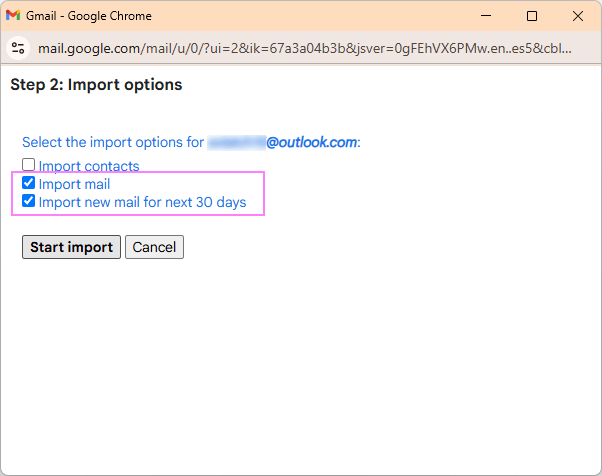Click the Step 2: Import options heading
Screen dimensions: 602x476
pos(96,85)
